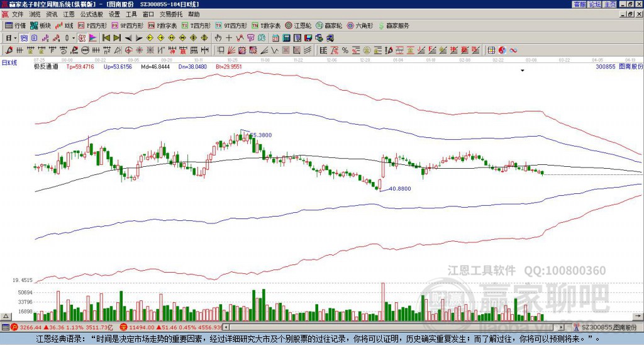This screenshot has width=644, height=345.
Task: Expand the candlestick style dropdown arrow
Action: click(x=74, y=38)
